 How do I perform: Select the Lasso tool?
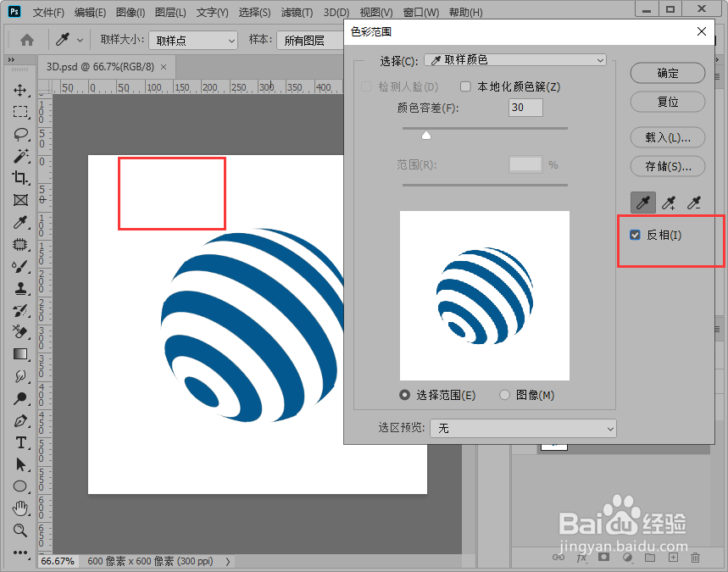coord(19,135)
